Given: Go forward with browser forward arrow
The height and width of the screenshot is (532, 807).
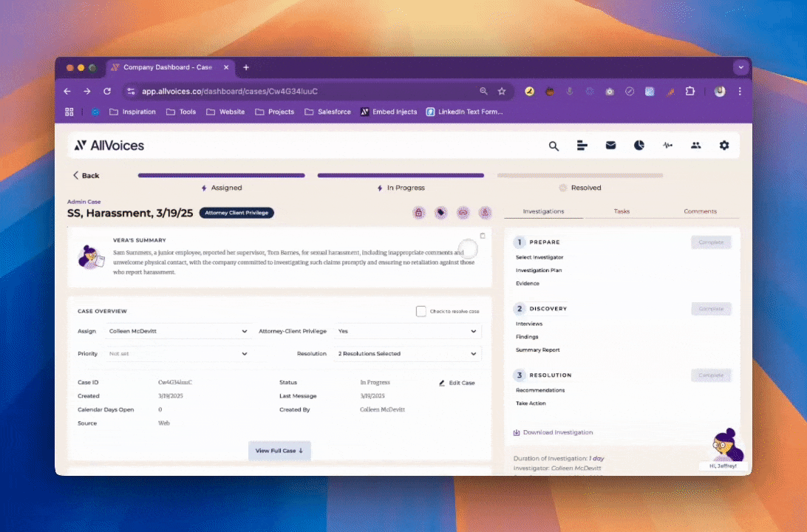Looking at the screenshot, I should pos(87,91).
